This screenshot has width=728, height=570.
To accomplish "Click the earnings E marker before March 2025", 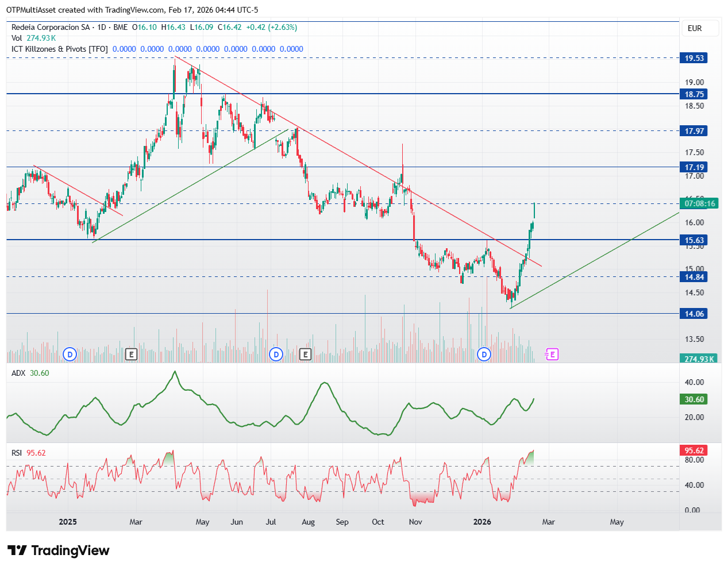I will 131,355.
